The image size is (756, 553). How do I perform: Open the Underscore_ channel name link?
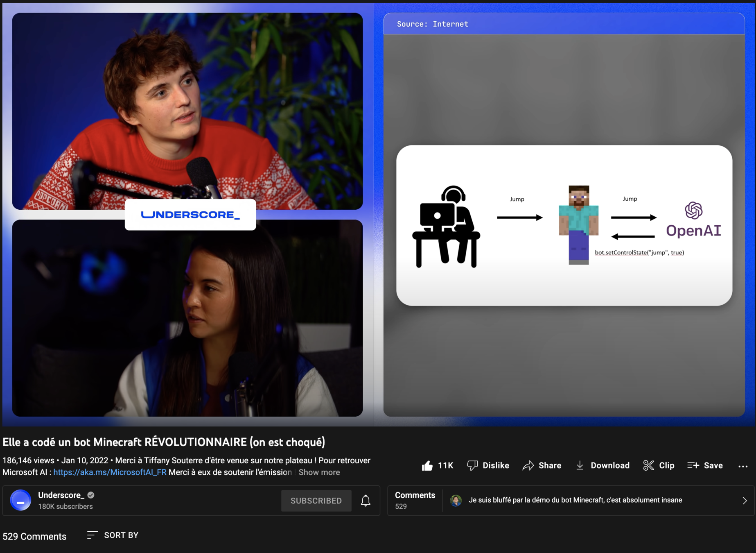coord(61,495)
